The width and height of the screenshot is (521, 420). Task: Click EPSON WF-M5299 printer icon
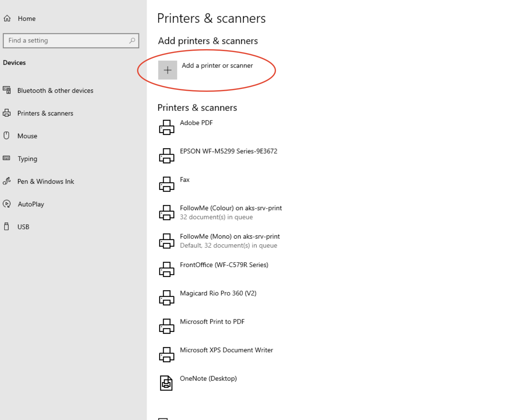pos(166,156)
